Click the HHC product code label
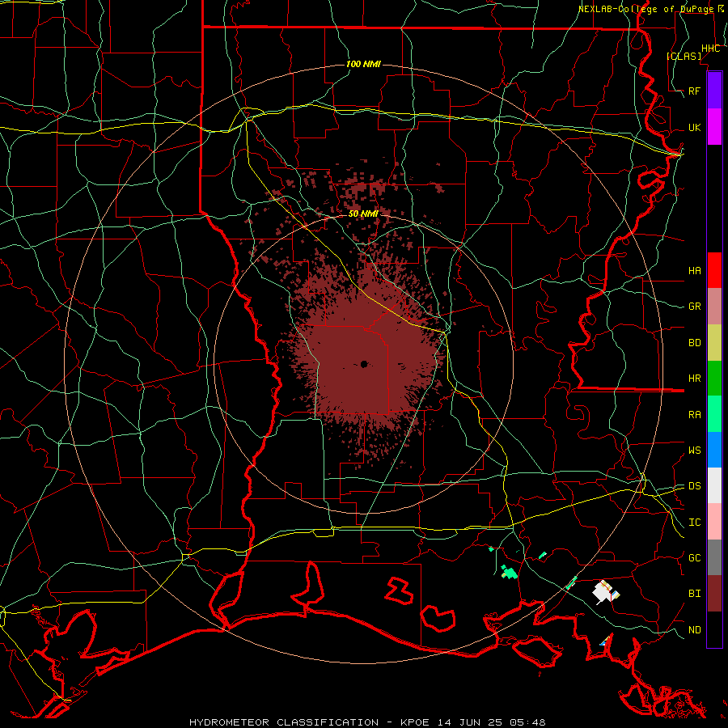Viewport: 728px width, 728px height. click(710, 49)
